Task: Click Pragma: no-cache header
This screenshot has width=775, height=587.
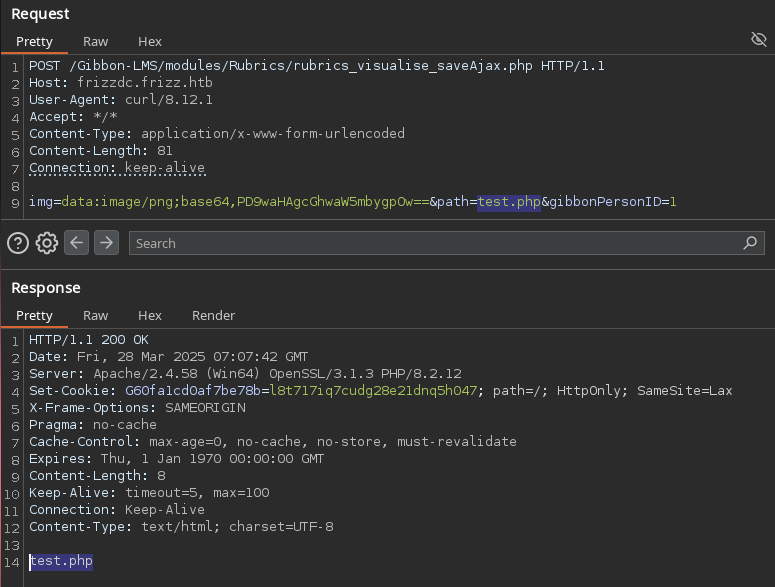Action: click(93, 424)
